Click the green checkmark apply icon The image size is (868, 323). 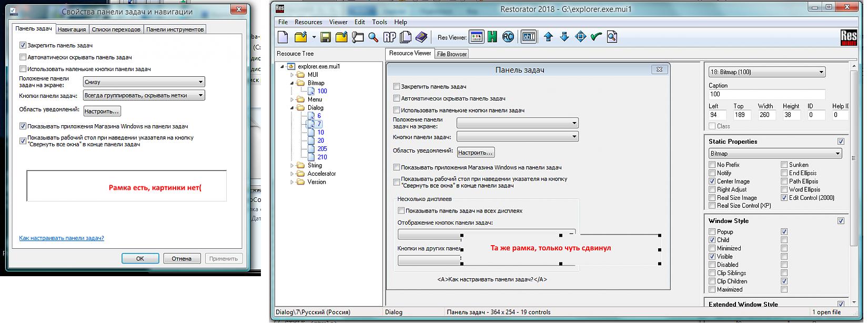(x=596, y=37)
